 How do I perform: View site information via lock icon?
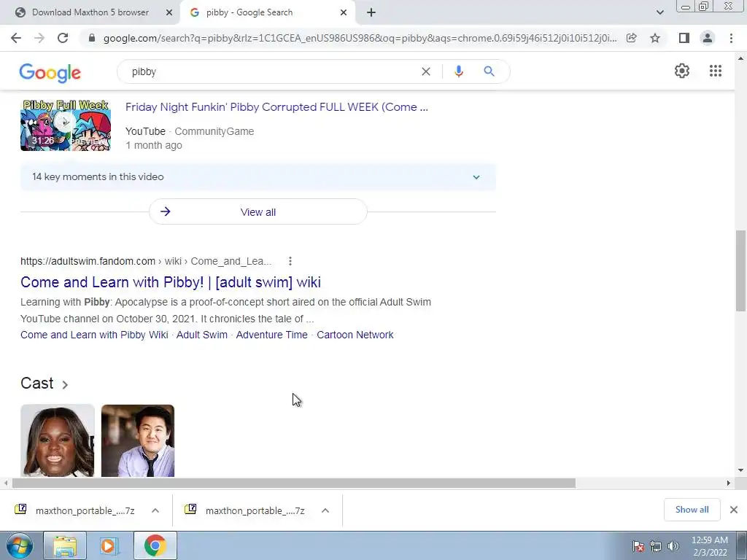point(92,38)
